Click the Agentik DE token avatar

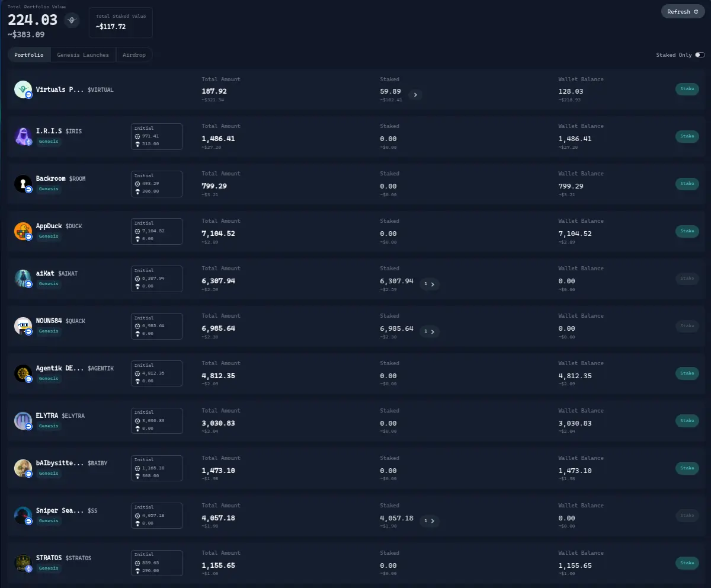point(23,373)
